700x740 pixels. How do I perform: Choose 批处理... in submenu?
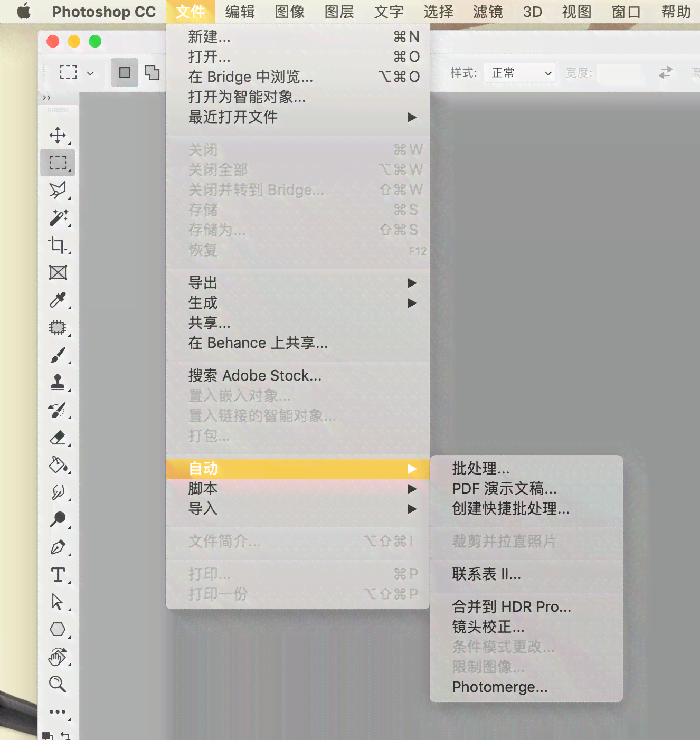tap(526, 469)
